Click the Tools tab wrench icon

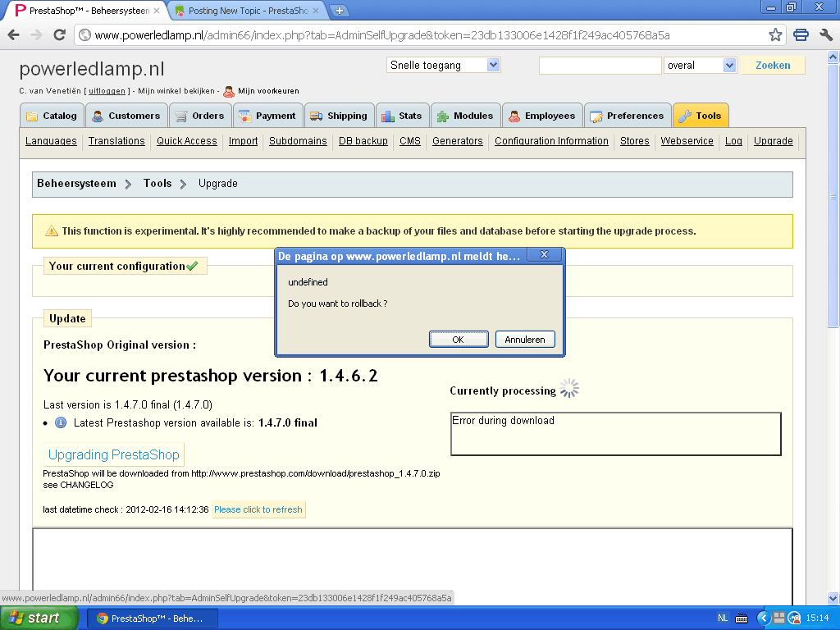[685, 116]
